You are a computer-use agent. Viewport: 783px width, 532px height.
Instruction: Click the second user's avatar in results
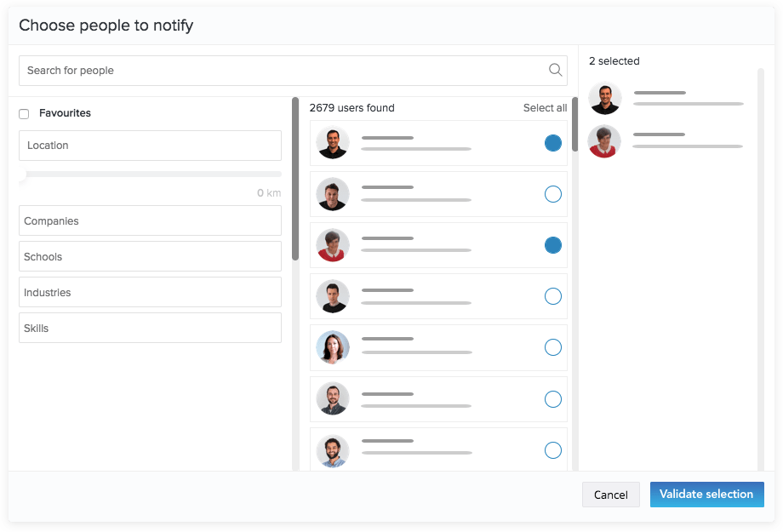333,194
